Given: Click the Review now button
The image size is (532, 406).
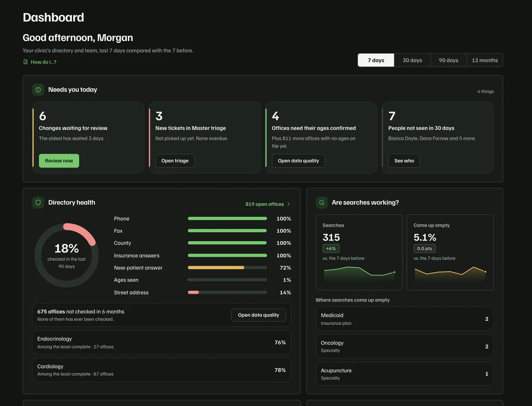Looking at the screenshot, I should click(x=59, y=161).
